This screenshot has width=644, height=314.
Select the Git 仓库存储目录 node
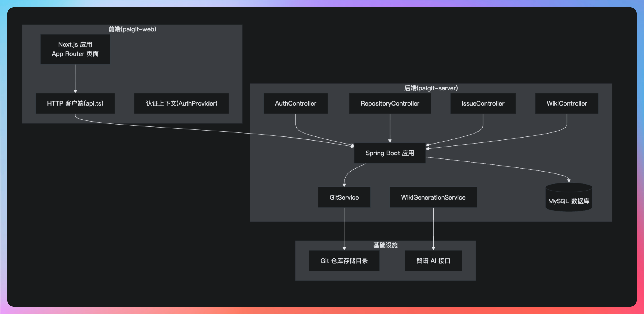point(344,261)
